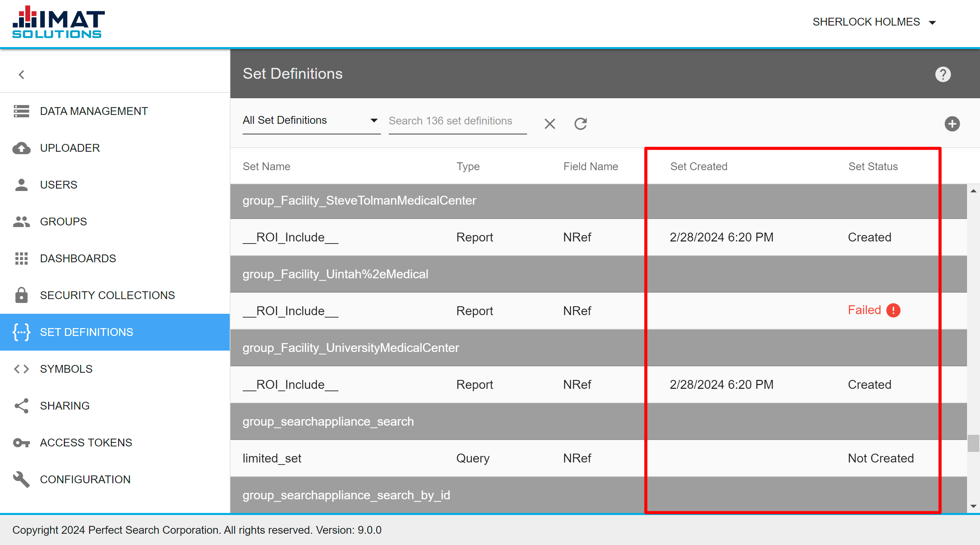Click the Search 136 set definitions field
This screenshot has height=545, width=980.
point(457,121)
